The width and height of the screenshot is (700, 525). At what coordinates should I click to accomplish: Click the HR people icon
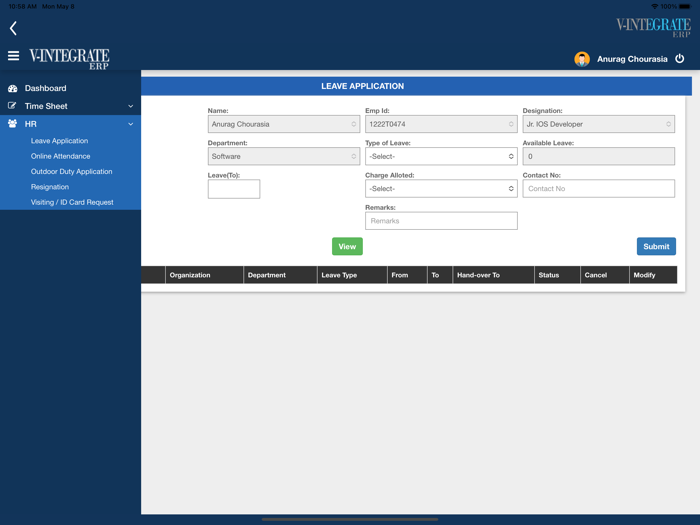pyautogui.click(x=12, y=124)
